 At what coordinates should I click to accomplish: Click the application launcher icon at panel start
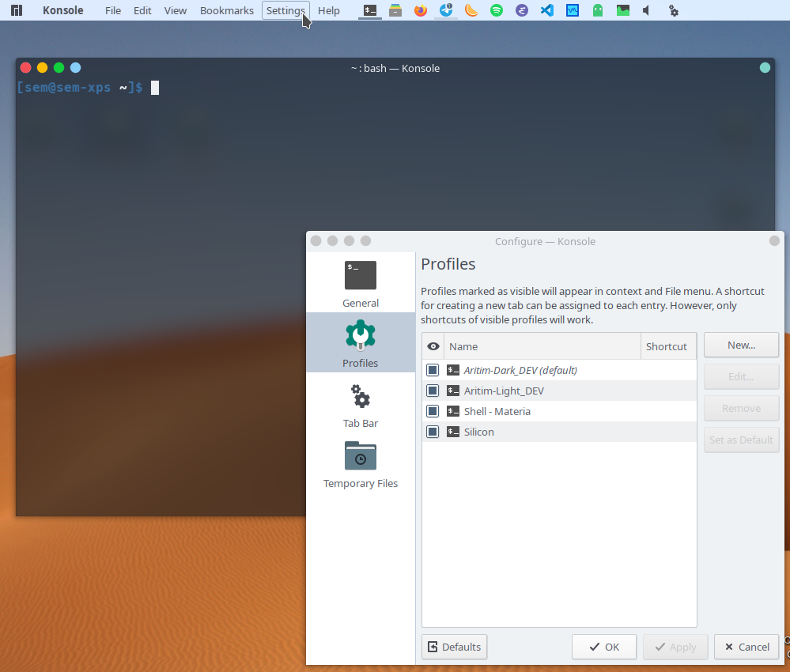click(x=17, y=10)
